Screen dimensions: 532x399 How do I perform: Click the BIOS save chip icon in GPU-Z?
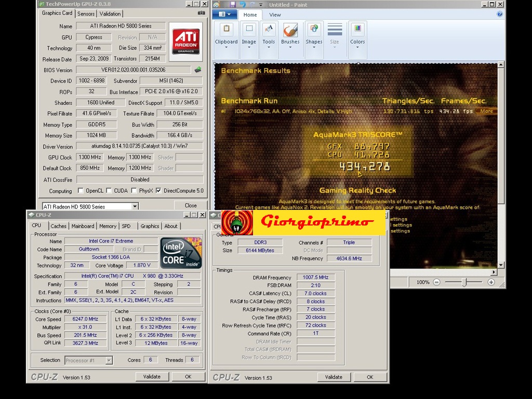(198, 70)
